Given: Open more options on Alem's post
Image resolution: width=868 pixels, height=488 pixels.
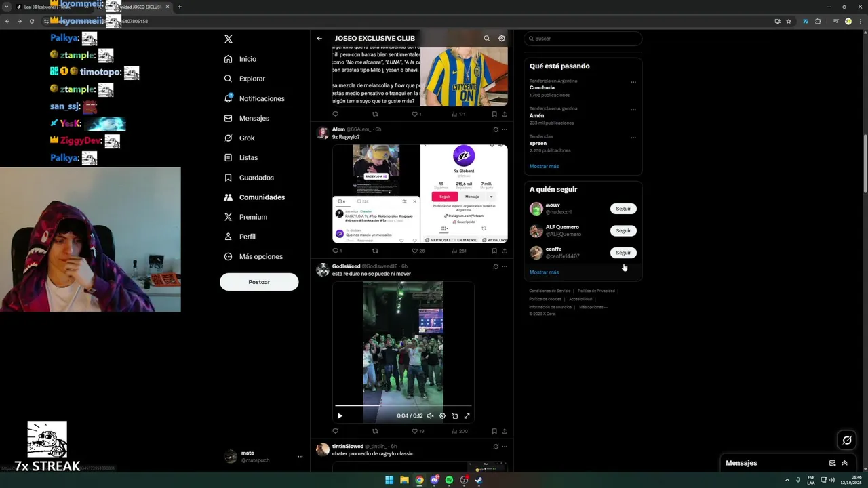Looking at the screenshot, I should coord(505,129).
